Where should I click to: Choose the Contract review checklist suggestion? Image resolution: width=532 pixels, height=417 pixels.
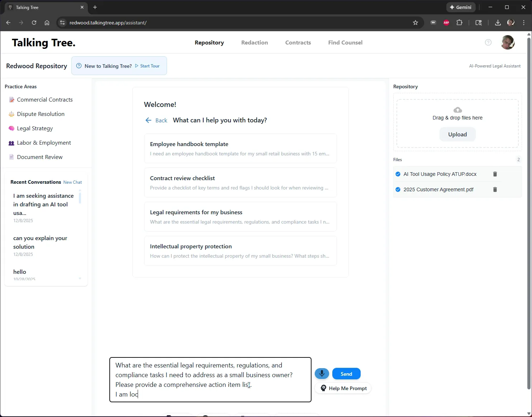241,183
